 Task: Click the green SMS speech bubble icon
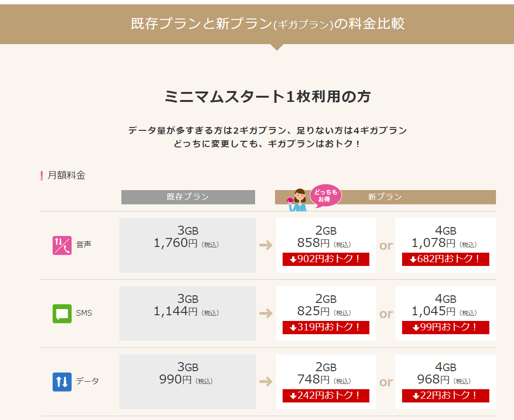(x=62, y=313)
